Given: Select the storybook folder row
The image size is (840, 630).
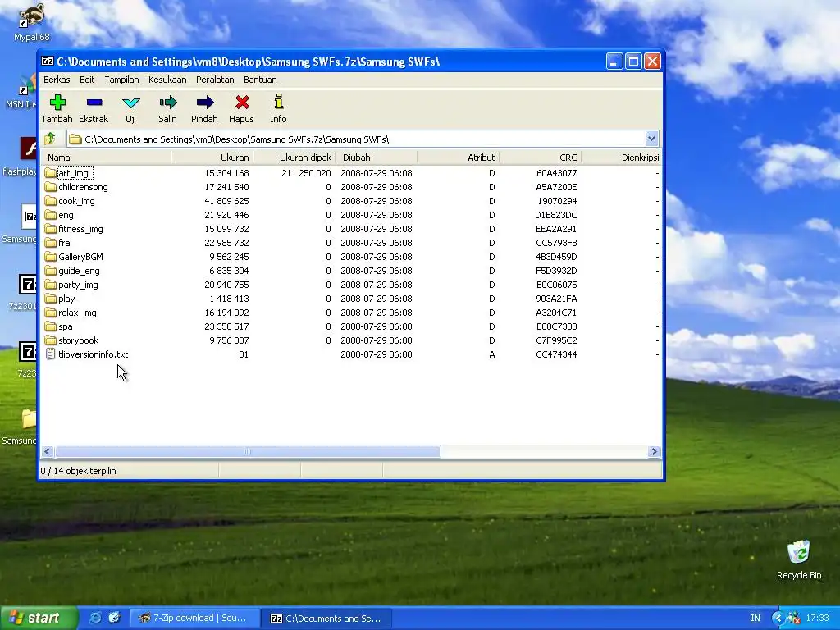Looking at the screenshot, I should tap(351, 340).
